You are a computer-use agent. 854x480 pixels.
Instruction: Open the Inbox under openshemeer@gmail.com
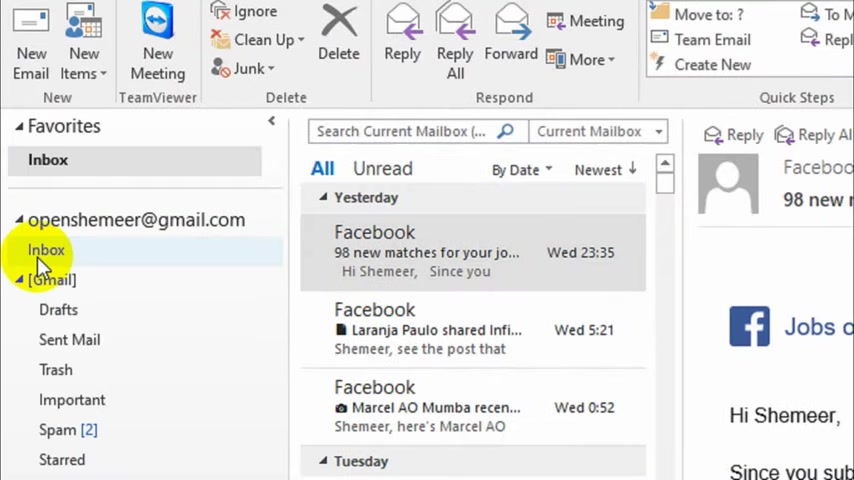tap(145, 250)
